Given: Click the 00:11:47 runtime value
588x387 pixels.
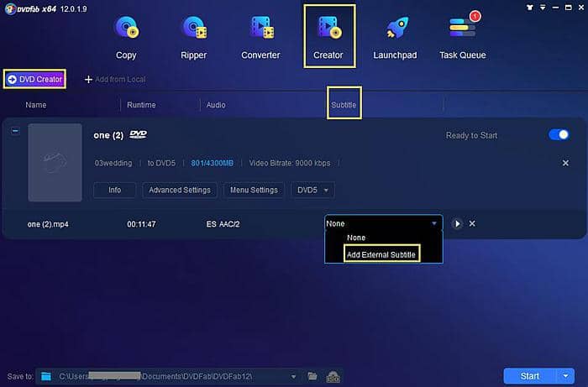Looking at the screenshot, I should pyautogui.click(x=141, y=224).
